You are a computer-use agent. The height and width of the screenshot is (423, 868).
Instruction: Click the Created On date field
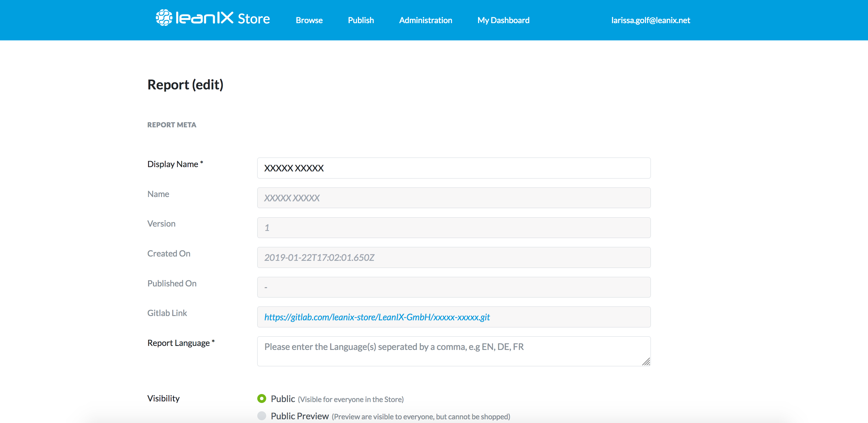tap(453, 257)
